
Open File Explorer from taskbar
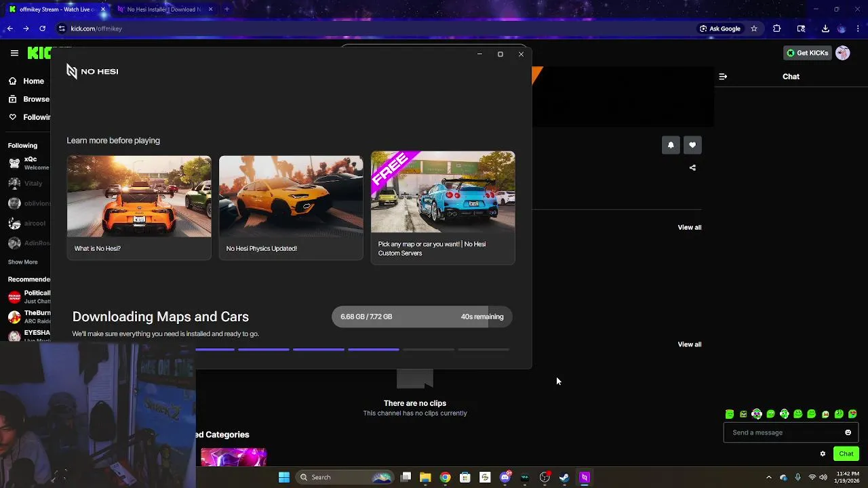coord(425,477)
